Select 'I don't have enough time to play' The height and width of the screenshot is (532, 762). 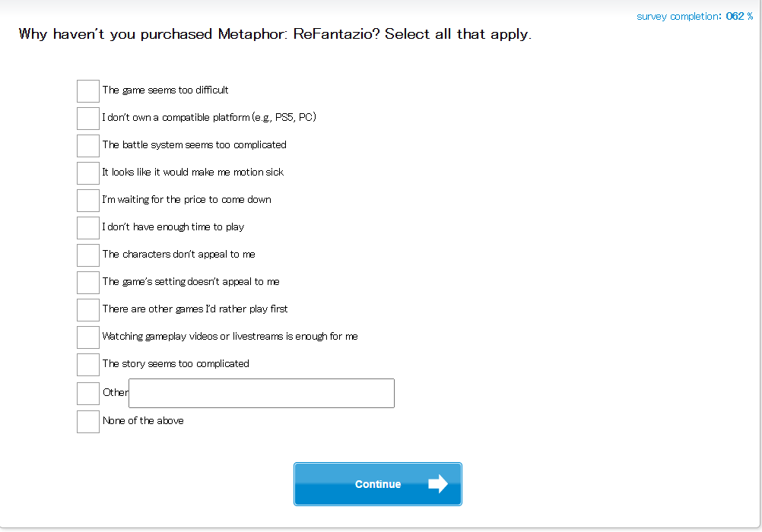pos(88,228)
